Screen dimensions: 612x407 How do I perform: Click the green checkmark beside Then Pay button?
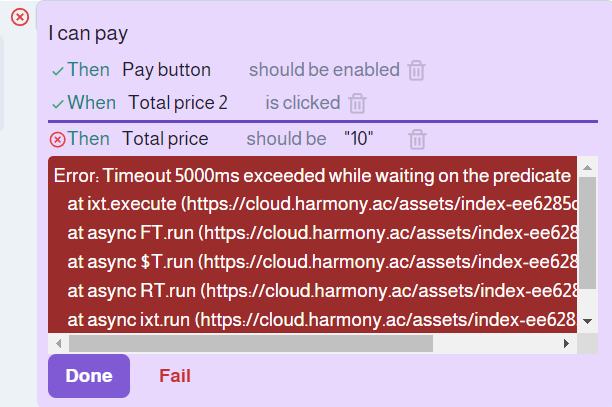(58, 71)
